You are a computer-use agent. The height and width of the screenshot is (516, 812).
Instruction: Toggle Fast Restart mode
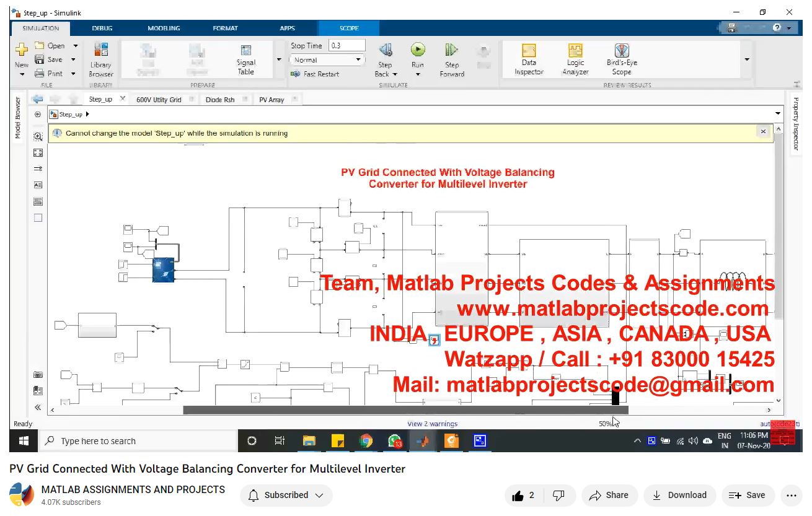pyautogui.click(x=315, y=74)
